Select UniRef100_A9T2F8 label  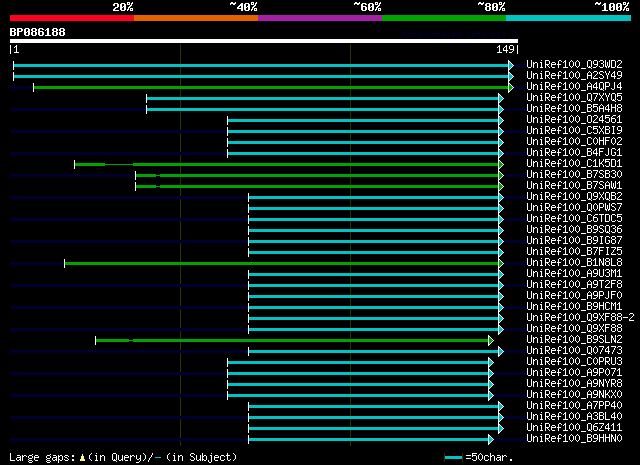(574, 285)
